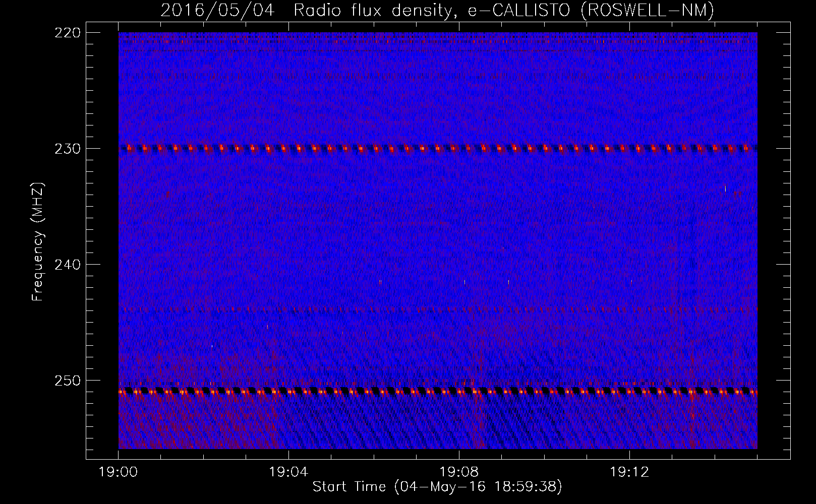Click the 19:12 time tick label

point(629,472)
